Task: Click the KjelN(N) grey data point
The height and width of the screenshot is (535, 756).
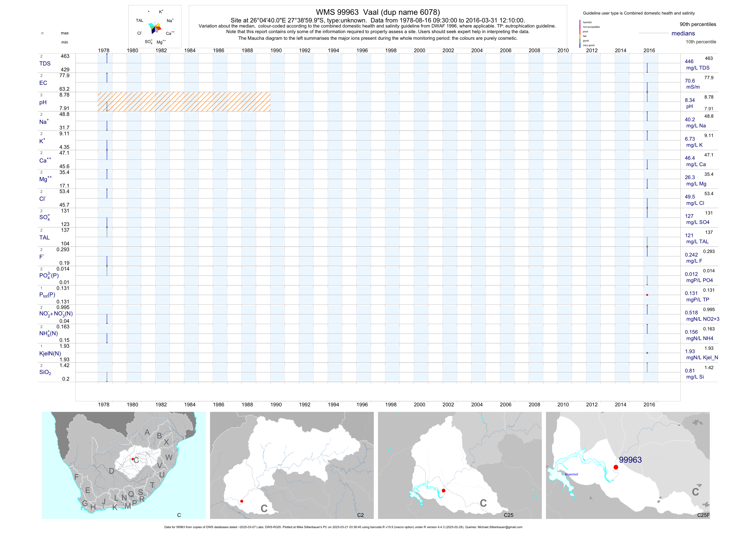Action: pos(647,353)
